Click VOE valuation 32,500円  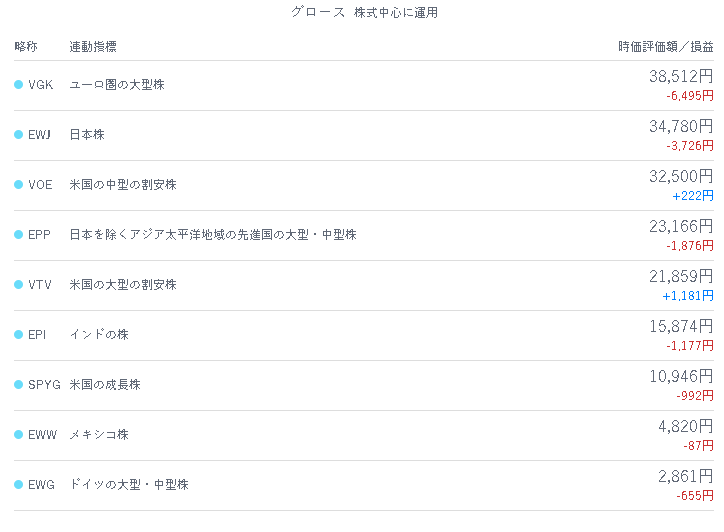click(681, 176)
